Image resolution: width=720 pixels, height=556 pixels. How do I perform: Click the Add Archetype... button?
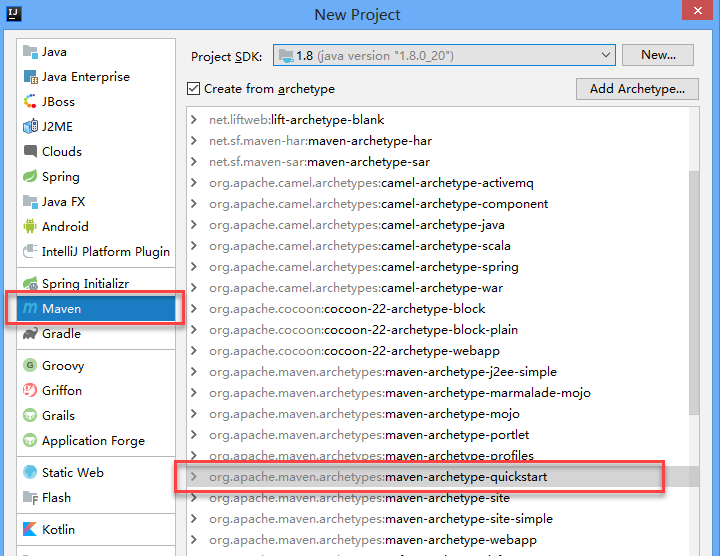point(637,89)
